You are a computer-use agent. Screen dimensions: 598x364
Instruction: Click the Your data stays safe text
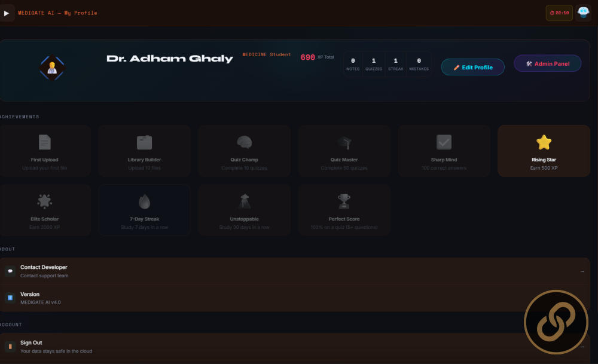click(56, 351)
